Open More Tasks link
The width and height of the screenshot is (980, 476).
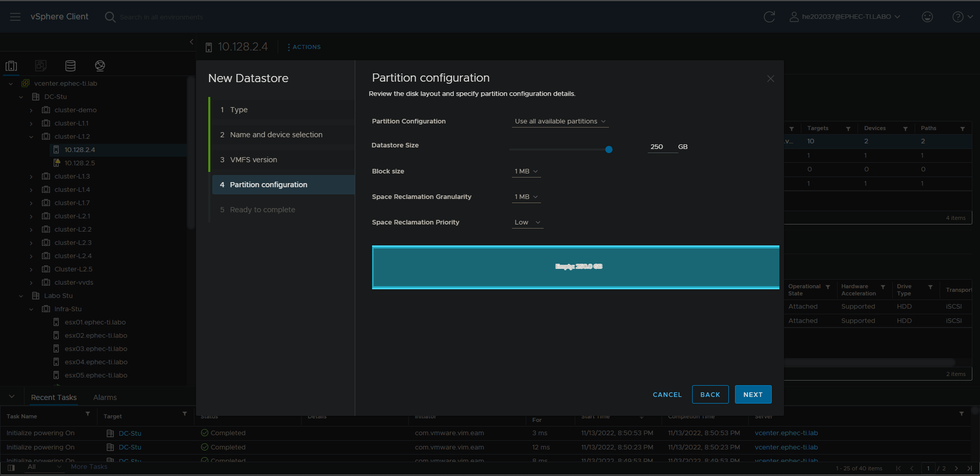coord(89,467)
